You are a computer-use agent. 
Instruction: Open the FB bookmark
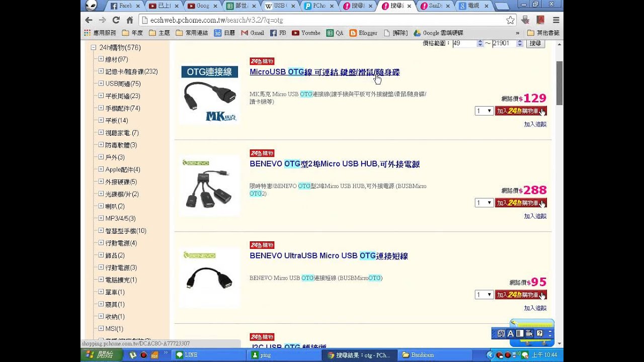point(278,33)
